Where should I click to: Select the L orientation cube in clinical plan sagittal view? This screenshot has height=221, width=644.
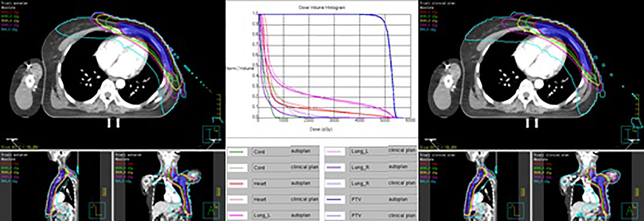(x=515, y=210)
